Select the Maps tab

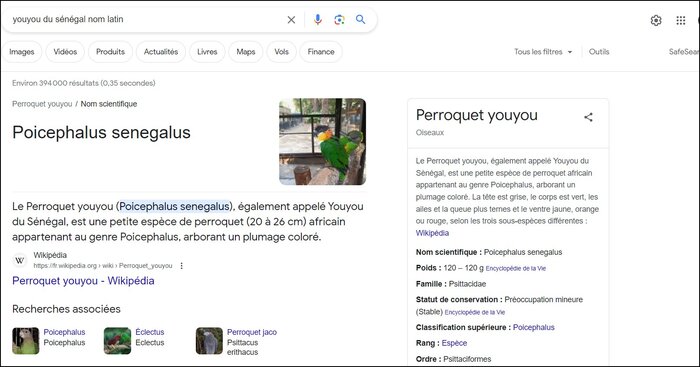pos(246,52)
